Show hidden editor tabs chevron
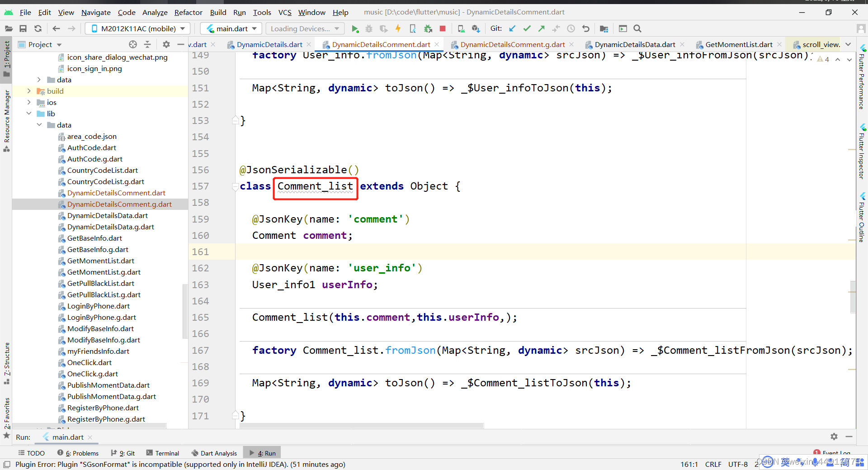868x470 pixels. (x=848, y=44)
